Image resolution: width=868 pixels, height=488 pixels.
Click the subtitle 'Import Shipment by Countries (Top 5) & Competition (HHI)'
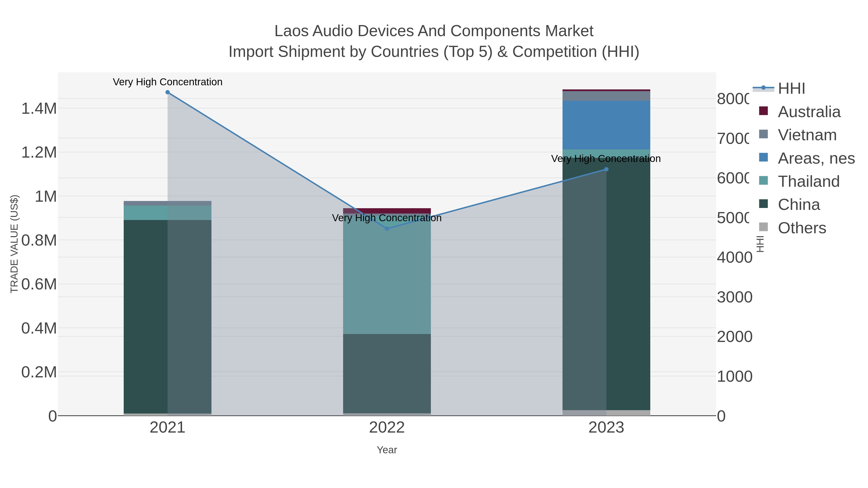tap(434, 52)
